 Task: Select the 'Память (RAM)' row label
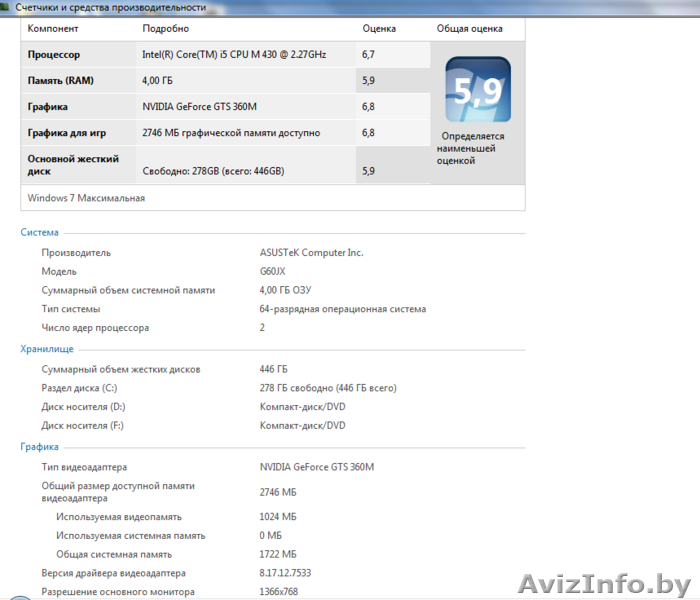61,80
